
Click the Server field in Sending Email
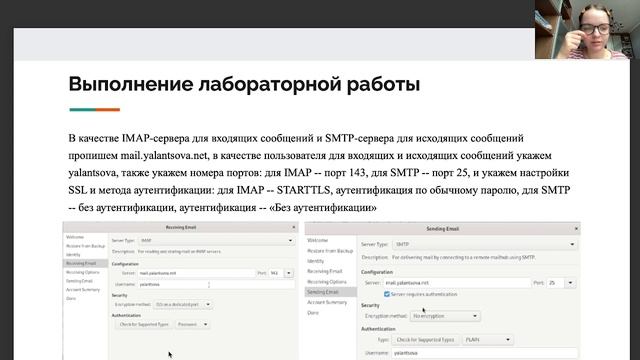[457, 282]
